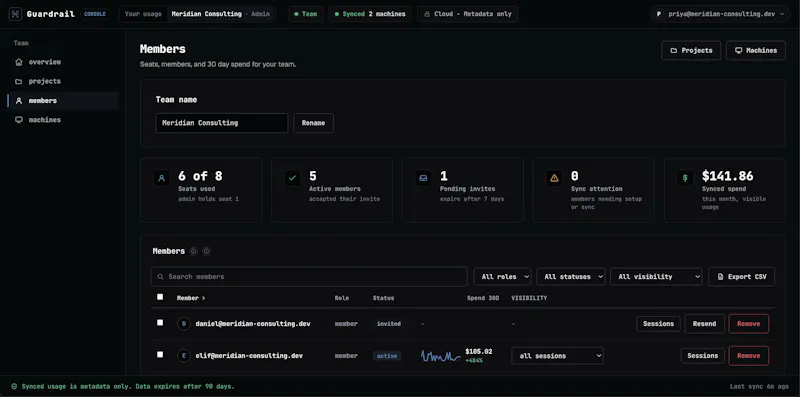800x397 pixels.
Task: Click elif's round E avatar
Action: pos(184,356)
